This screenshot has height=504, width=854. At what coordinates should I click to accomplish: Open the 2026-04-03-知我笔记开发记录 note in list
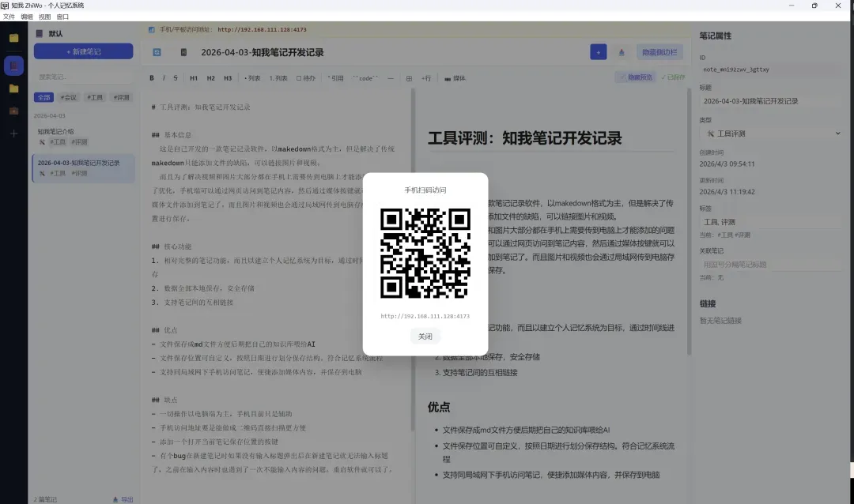click(83, 167)
